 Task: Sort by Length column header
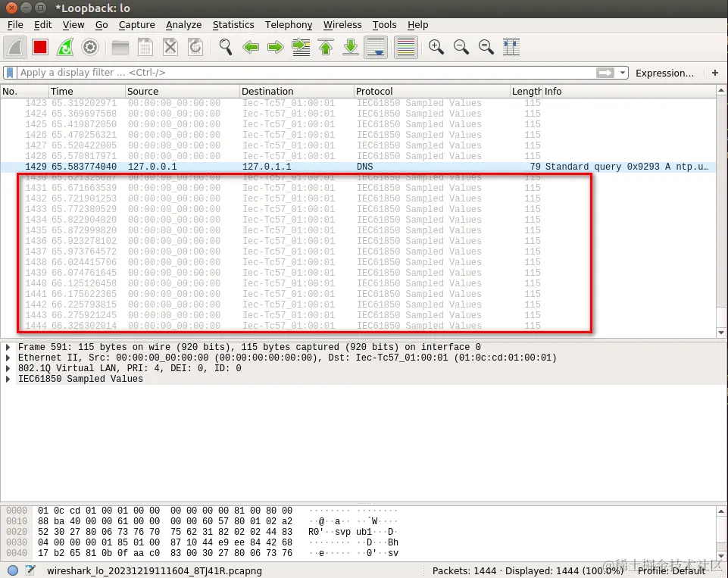pyautogui.click(x=526, y=92)
